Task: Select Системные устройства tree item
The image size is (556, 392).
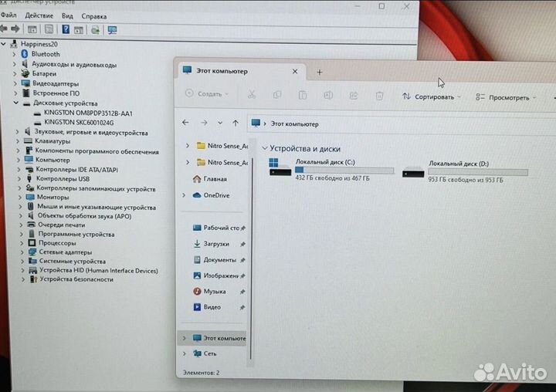Action: 73,262
